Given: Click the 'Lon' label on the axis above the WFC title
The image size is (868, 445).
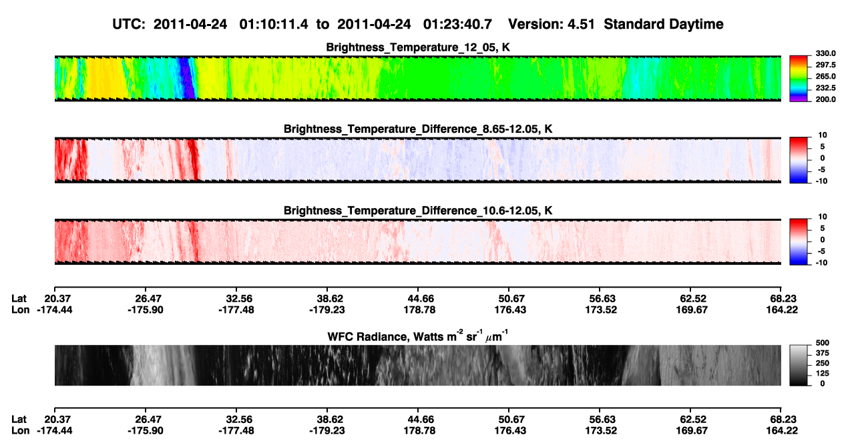Looking at the screenshot, I should pyautogui.click(x=20, y=310).
